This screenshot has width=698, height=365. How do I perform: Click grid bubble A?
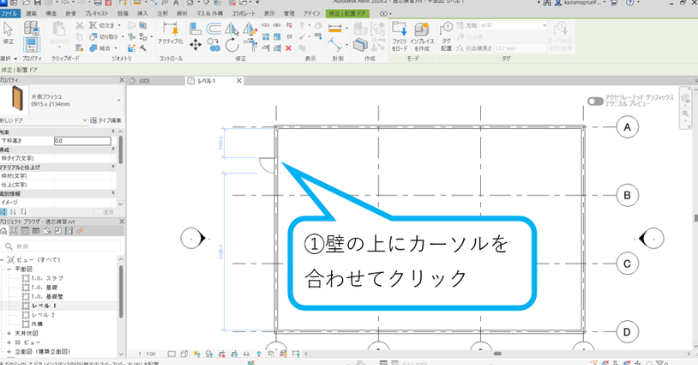click(627, 127)
